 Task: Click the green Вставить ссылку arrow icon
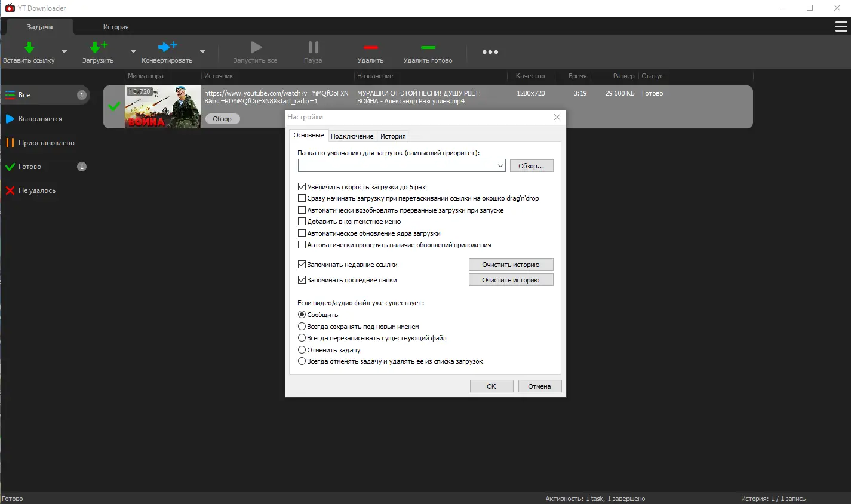point(29,47)
